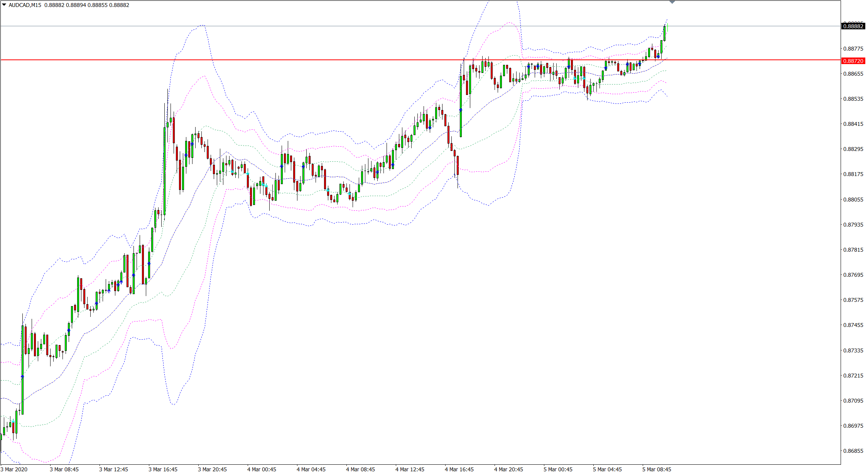The image size is (868, 474).
Task: Click the black 0.88882 current price label
Action: click(x=853, y=26)
